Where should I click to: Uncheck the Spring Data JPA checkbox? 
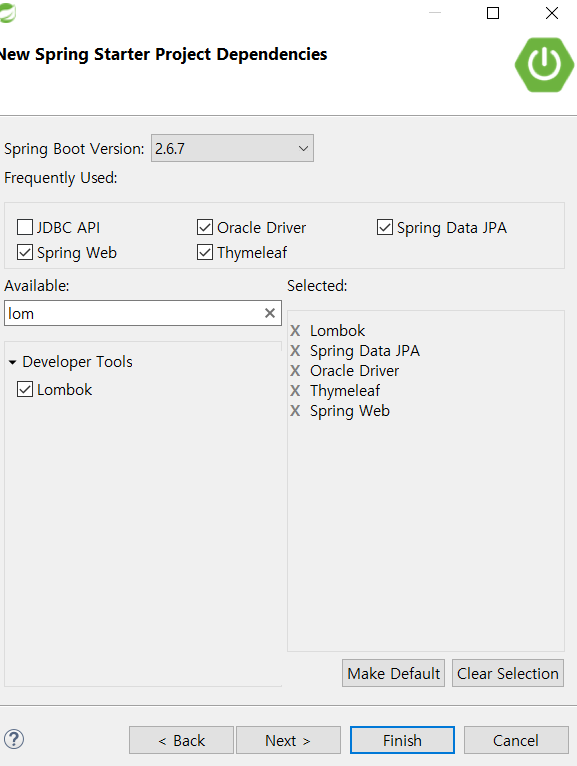coord(385,227)
